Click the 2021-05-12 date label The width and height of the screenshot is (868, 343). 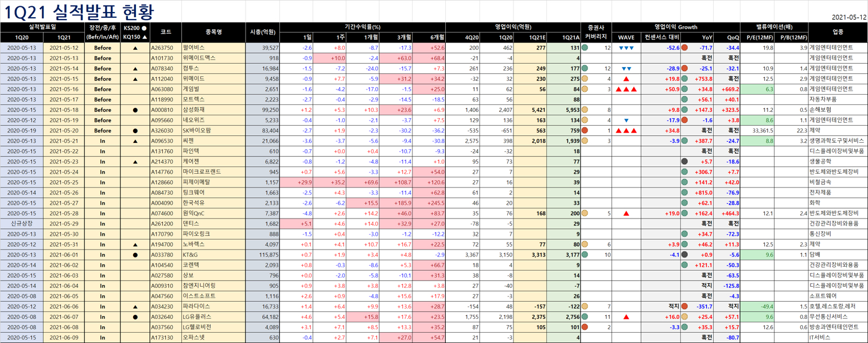(x=849, y=18)
